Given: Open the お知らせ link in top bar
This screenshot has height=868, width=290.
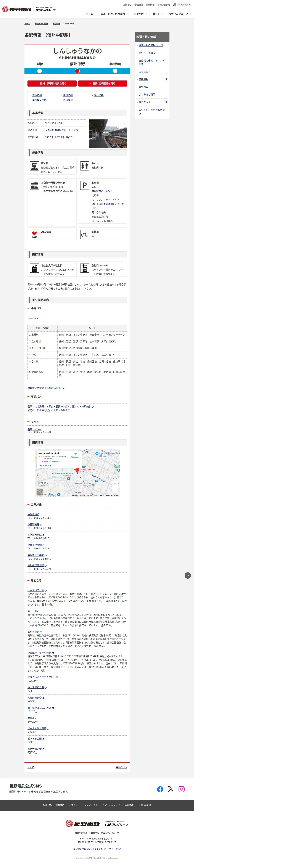Looking at the screenshot, I should [x=127, y=5].
